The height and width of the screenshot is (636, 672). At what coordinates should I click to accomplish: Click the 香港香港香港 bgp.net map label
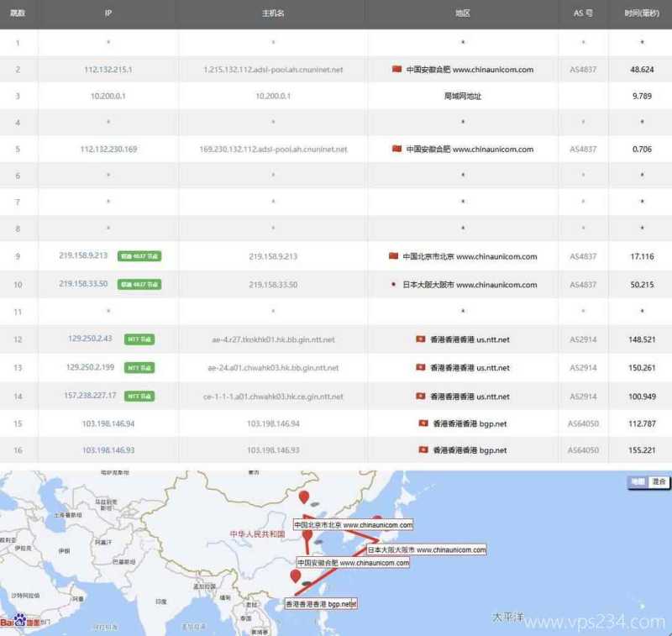tap(321, 603)
